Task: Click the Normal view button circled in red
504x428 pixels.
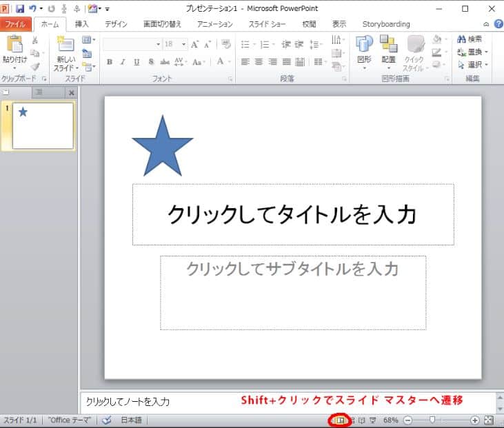Action: coord(339,420)
